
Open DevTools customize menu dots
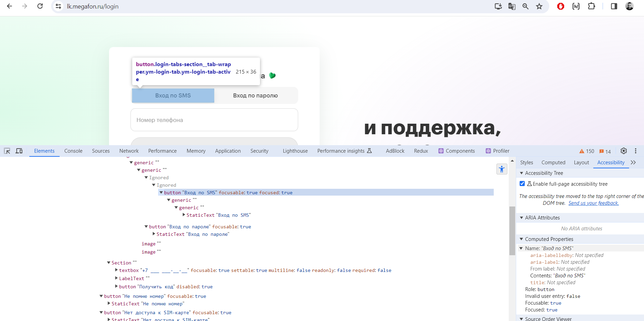click(635, 151)
